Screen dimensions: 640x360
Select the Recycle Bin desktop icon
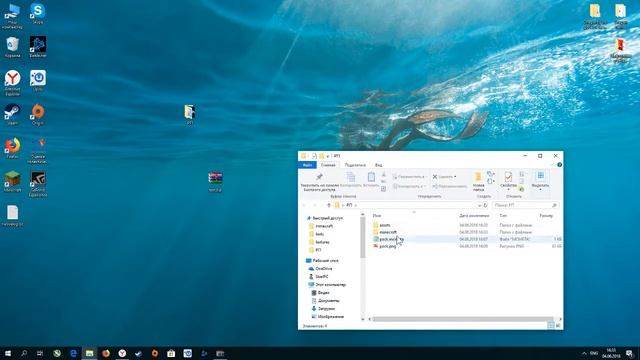[12, 47]
